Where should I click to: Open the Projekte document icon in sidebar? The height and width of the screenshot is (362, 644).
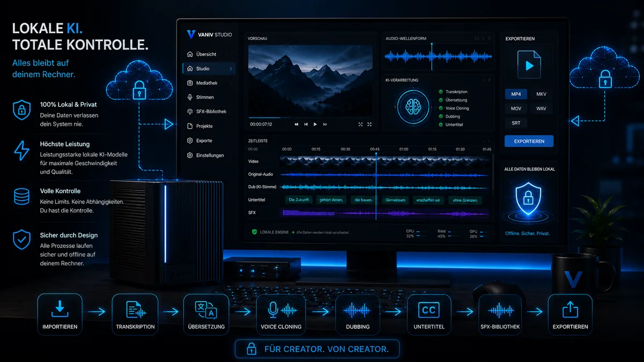[x=190, y=126]
